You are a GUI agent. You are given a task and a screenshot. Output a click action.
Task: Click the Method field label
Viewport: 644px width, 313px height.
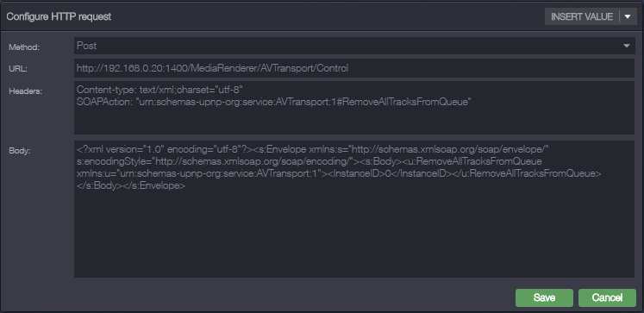(24, 47)
